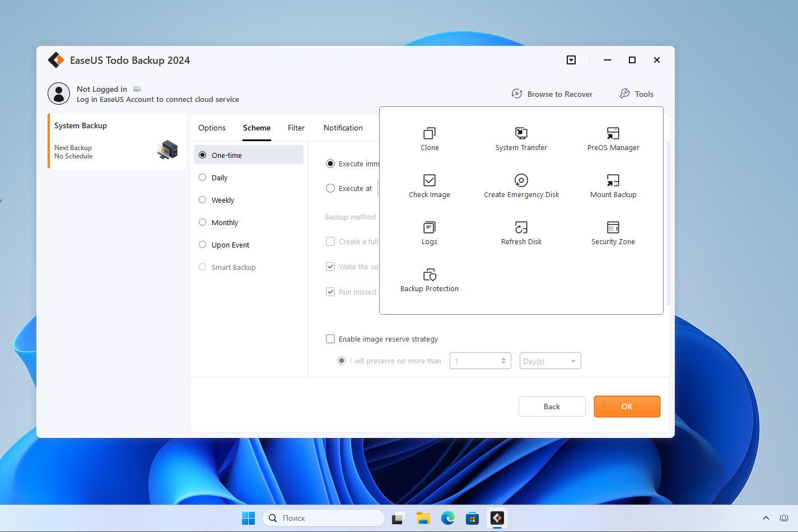798x532 pixels.
Task: Open Task View on the taskbar
Action: [398, 518]
